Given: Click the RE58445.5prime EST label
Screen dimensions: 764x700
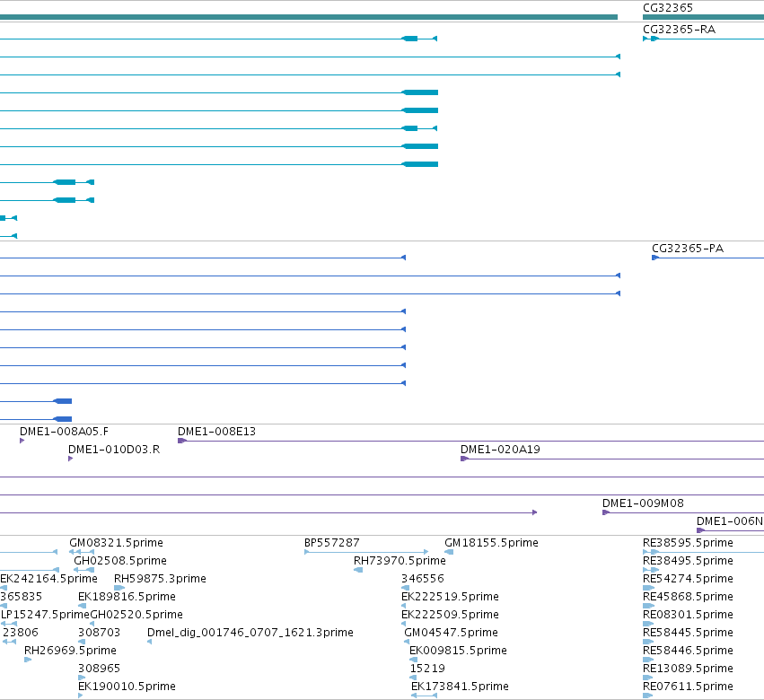Looking at the screenshot, I should [x=688, y=633].
